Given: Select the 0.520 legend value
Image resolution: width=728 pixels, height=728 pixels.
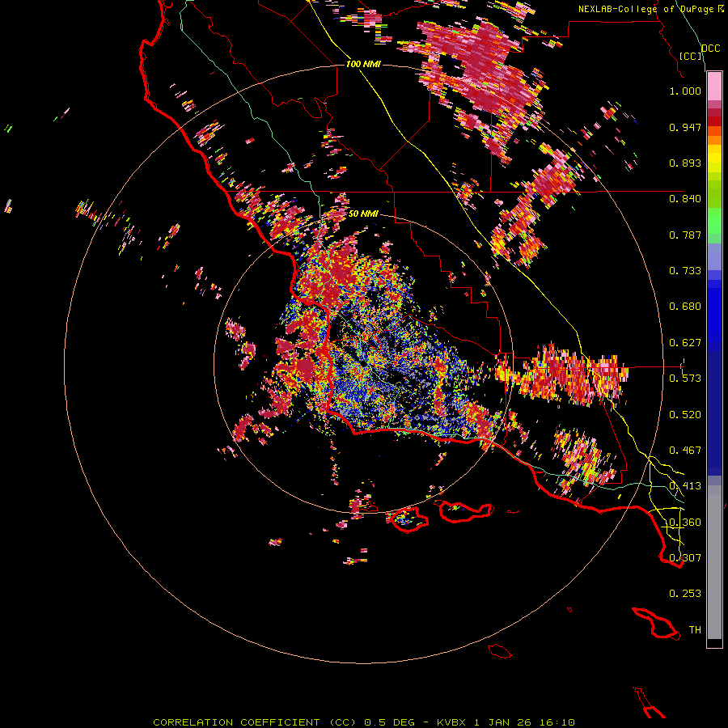Looking at the screenshot, I should (685, 415).
